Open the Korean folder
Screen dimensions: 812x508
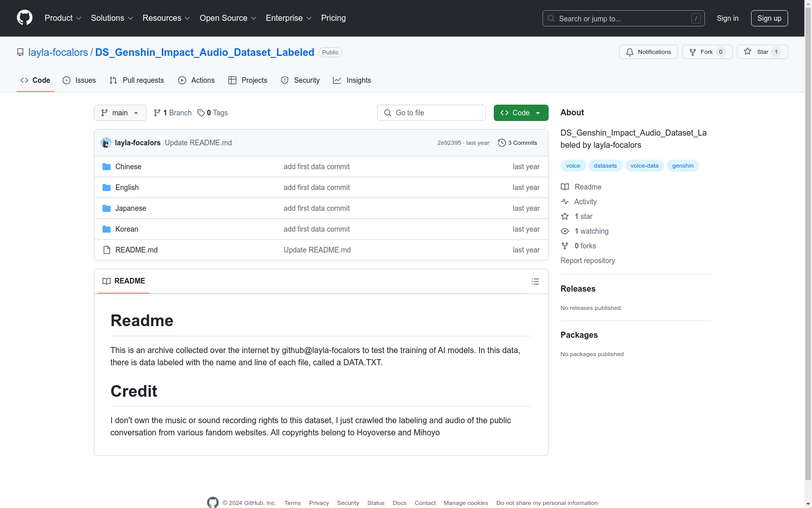coord(127,229)
